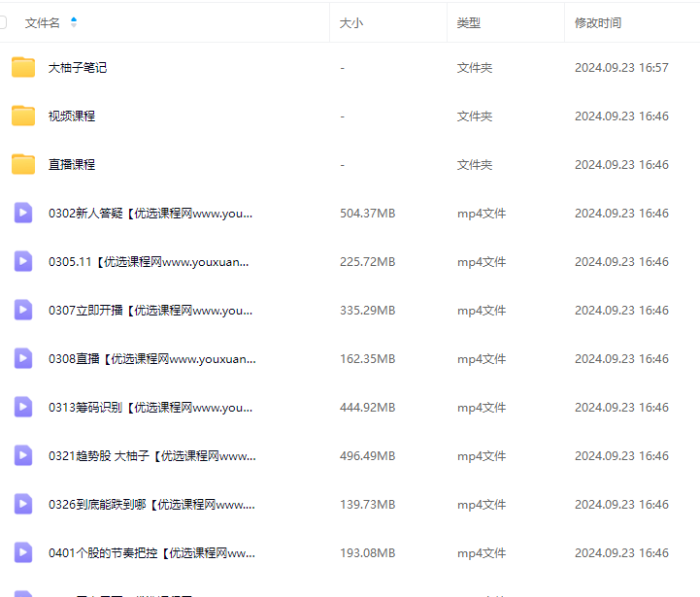Click the 直播课程 folder icon
The height and width of the screenshot is (597, 700).
pyautogui.click(x=23, y=164)
